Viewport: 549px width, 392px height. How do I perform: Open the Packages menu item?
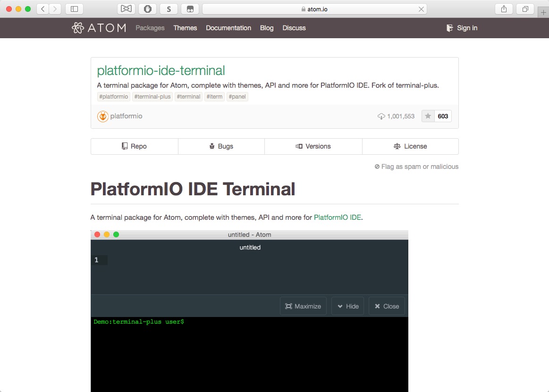(150, 28)
